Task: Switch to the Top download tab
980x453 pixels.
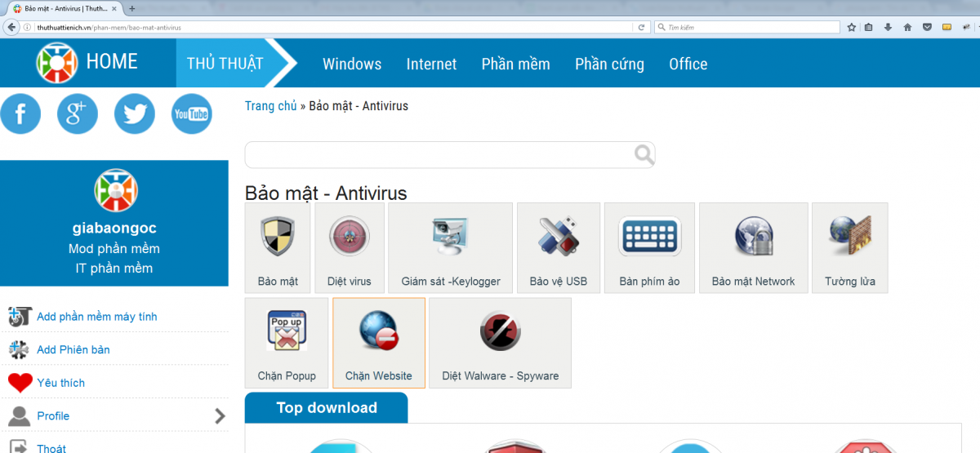Action: pos(326,407)
